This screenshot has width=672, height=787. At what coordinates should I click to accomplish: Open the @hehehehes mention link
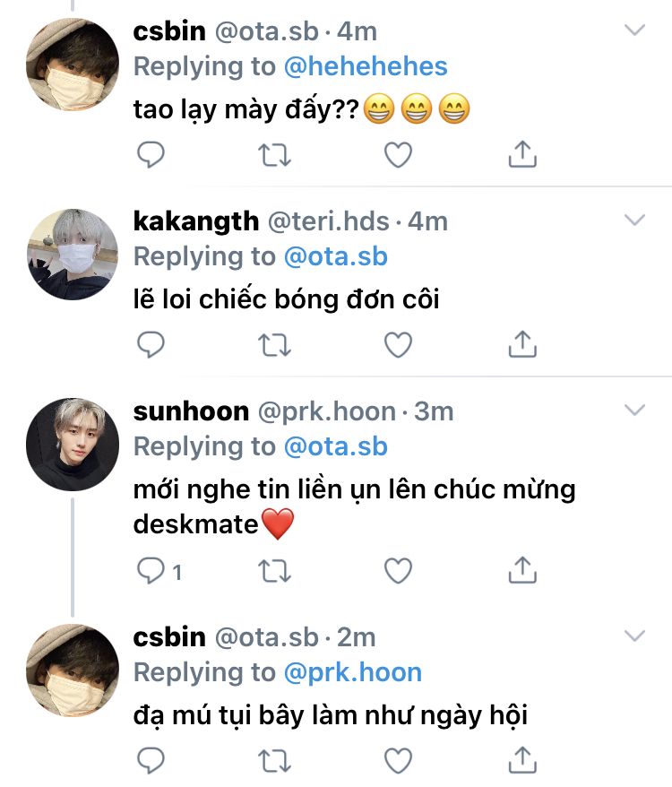pos(365,66)
